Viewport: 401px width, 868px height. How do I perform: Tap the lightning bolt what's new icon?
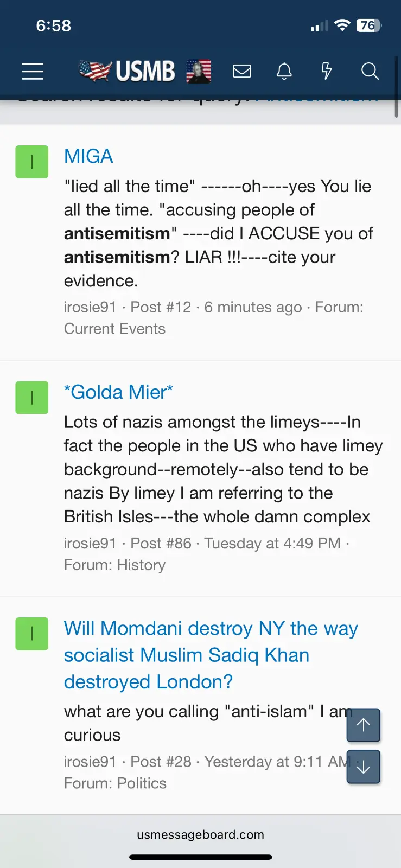[x=326, y=71]
